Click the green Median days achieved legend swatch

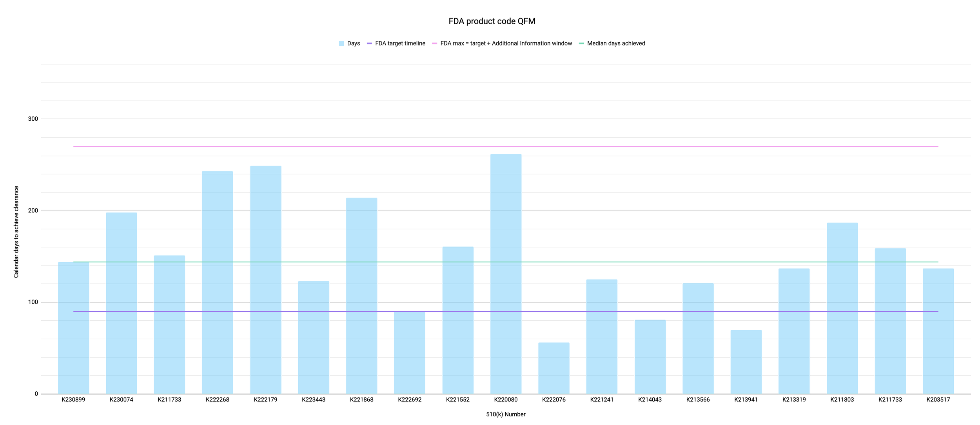click(581, 44)
